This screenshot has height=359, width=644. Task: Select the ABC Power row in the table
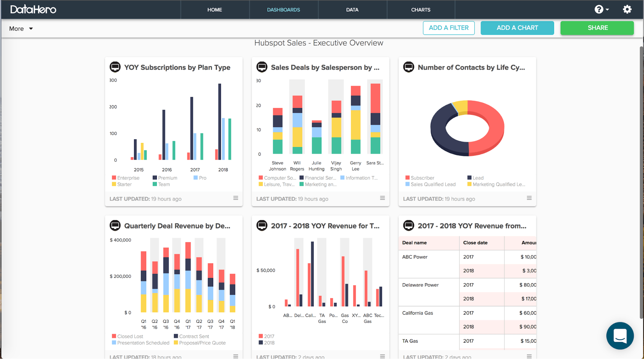point(415,257)
